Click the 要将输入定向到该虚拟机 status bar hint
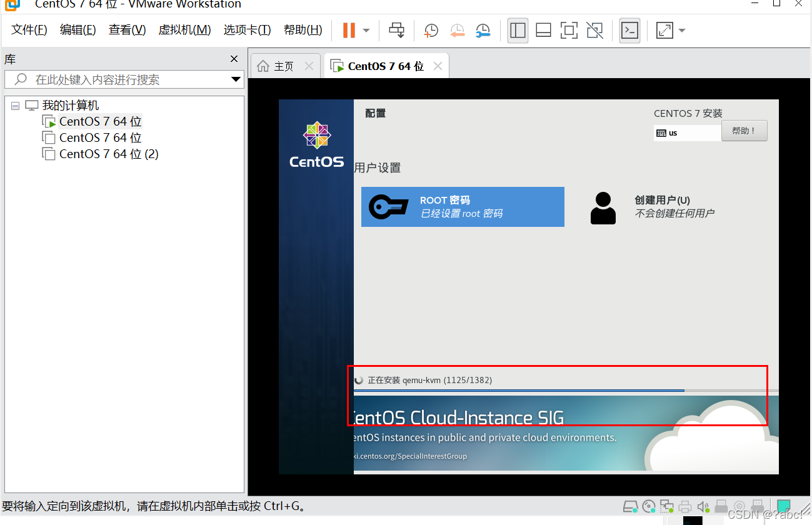Viewport: 812px width, 525px height. tap(155, 506)
